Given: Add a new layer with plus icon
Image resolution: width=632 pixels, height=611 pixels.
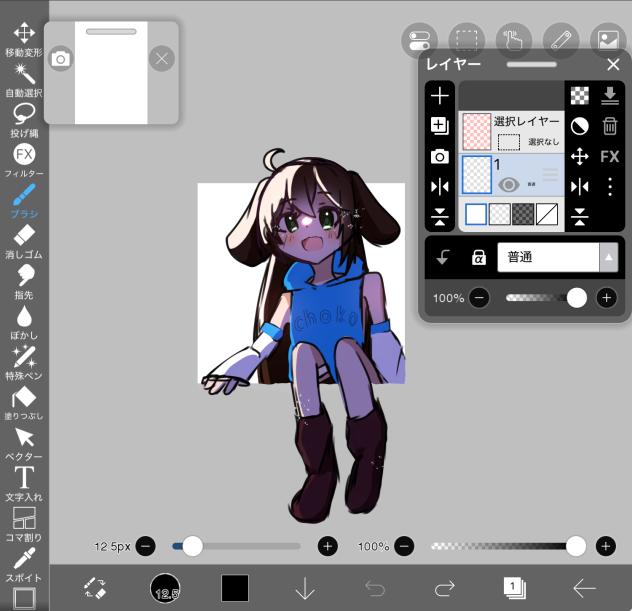Looking at the screenshot, I should click(440, 96).
